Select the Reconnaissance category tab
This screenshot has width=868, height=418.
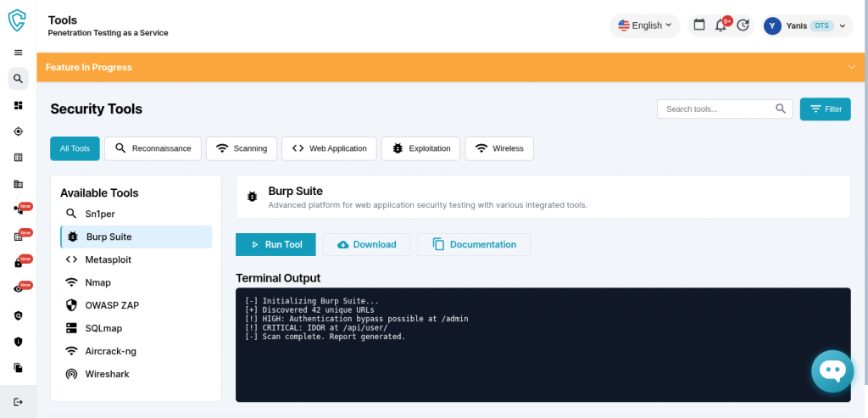coord(153,148)
